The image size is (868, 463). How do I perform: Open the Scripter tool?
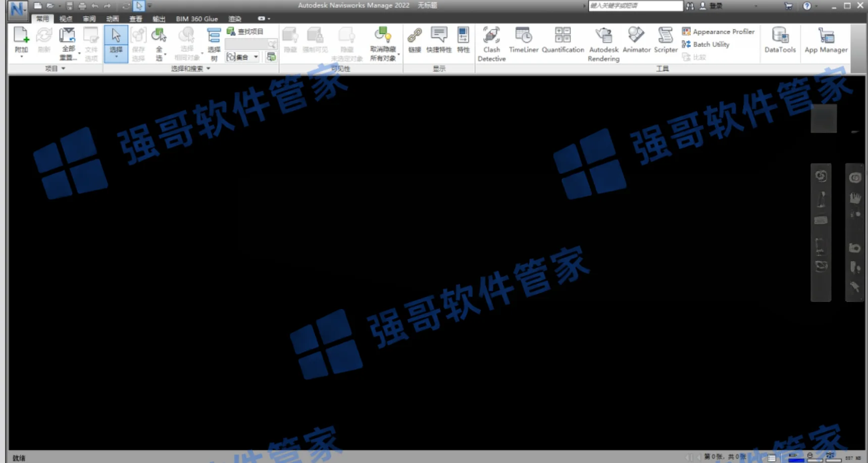[x=666, y=40]
